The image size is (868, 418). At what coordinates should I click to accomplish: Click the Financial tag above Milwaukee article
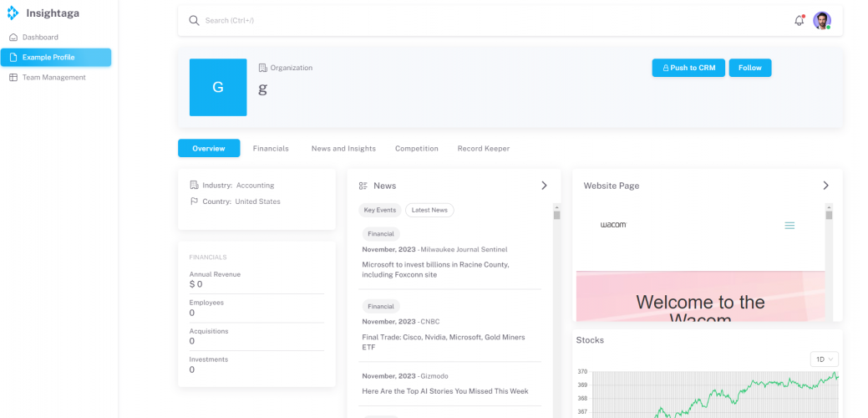[x=381, y=233]
